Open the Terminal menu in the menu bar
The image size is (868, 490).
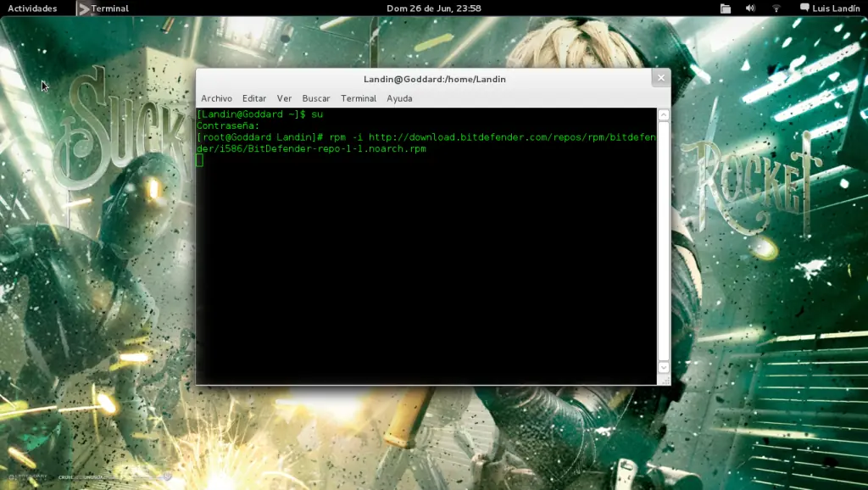(x=359, y=98)
